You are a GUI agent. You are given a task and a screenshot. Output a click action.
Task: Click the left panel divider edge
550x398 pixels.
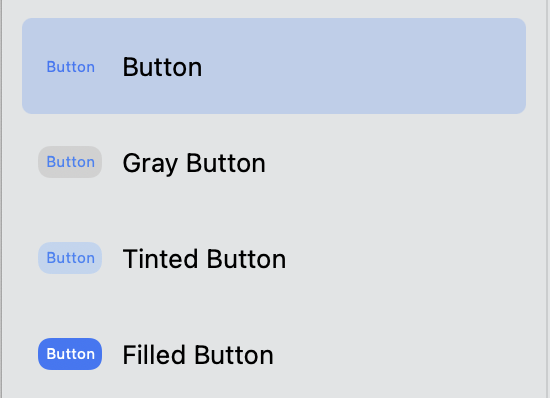(x=1, y=199)
